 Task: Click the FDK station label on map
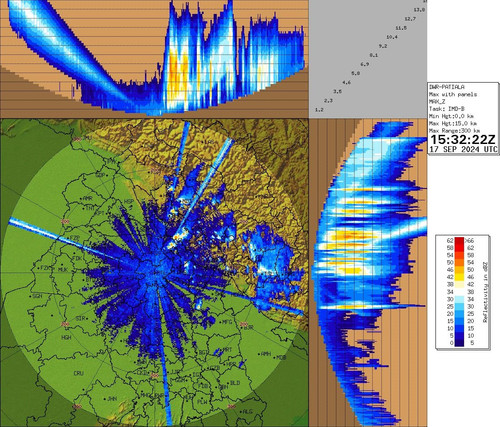(x=77, y=258)
